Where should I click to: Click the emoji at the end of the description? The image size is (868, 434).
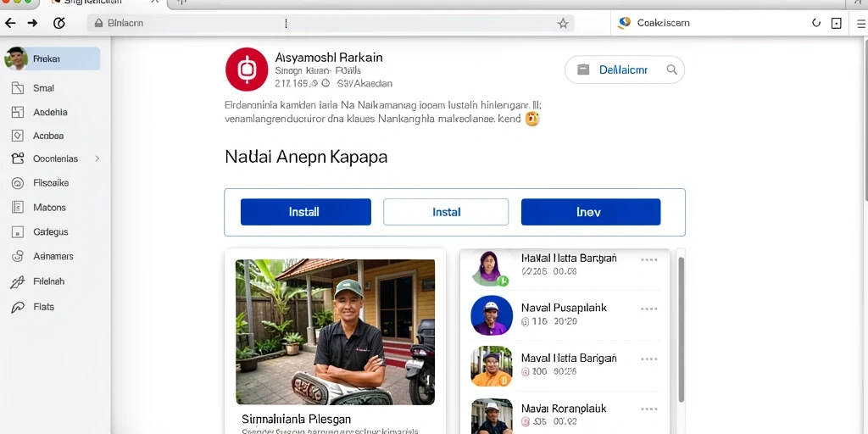(532, 119)
